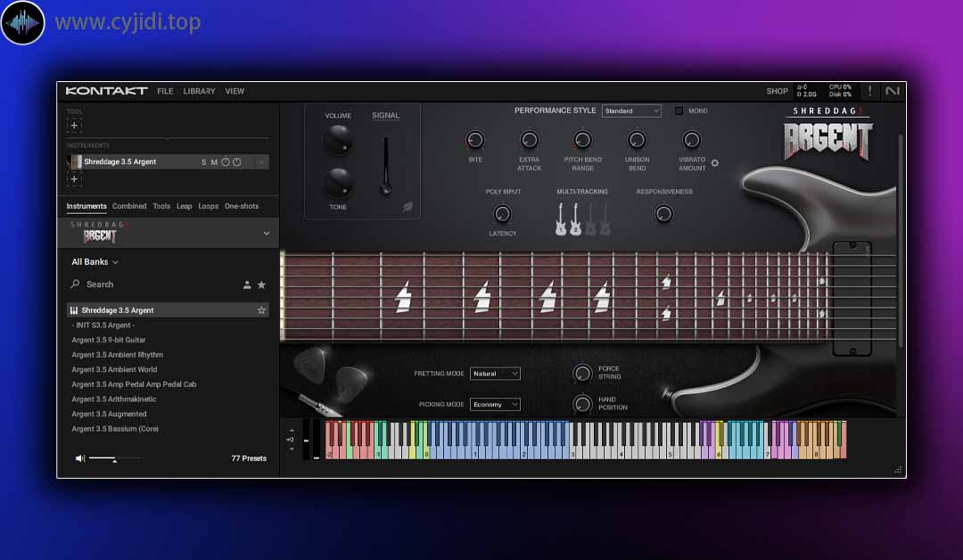Filter presets by user content icon
Screen dimensions: 963x560
[x=247, y=285]
